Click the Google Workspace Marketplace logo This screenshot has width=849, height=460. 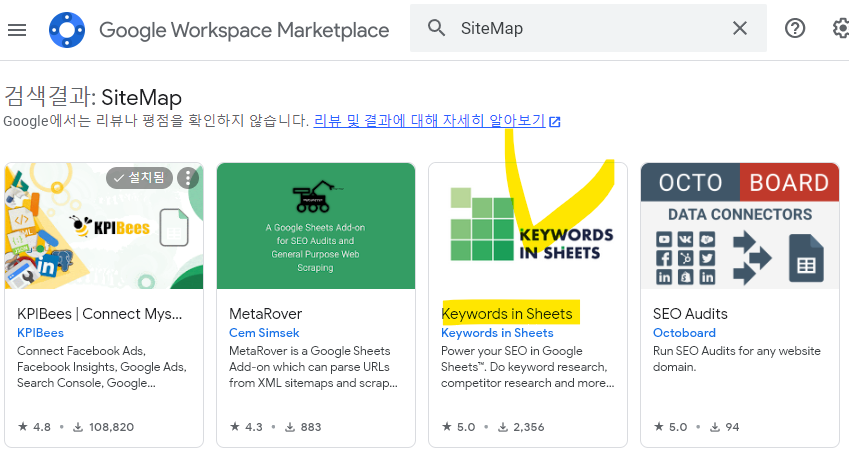coord(67,30)
